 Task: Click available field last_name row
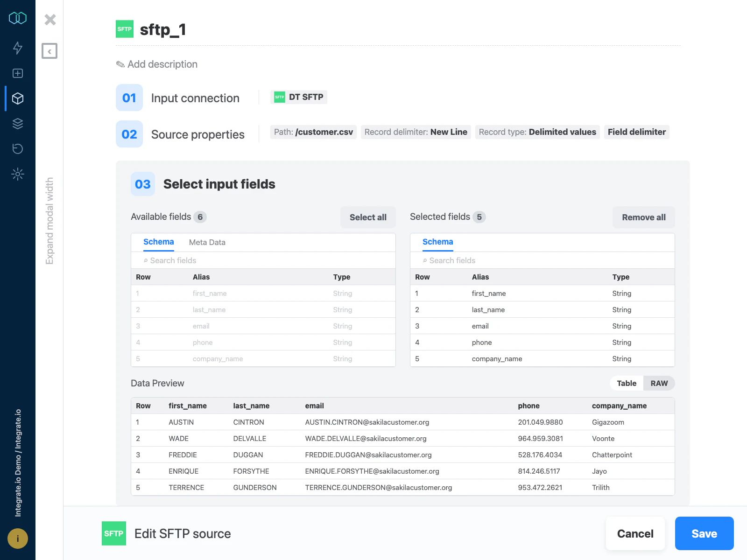pyautogui.click(x=263, y=310)
